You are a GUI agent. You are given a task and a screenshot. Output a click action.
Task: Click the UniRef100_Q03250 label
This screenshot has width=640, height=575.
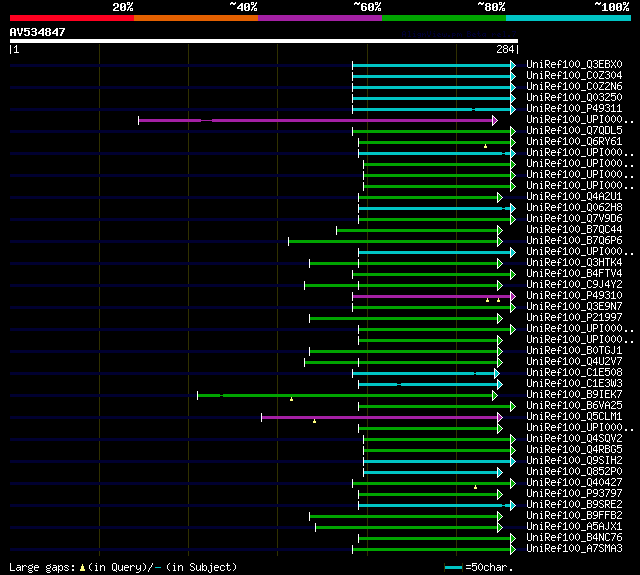[x=574, y=98]
